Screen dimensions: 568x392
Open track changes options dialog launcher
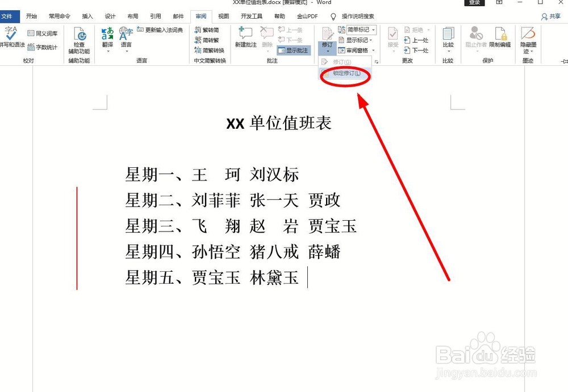click(x=377, y=62)
